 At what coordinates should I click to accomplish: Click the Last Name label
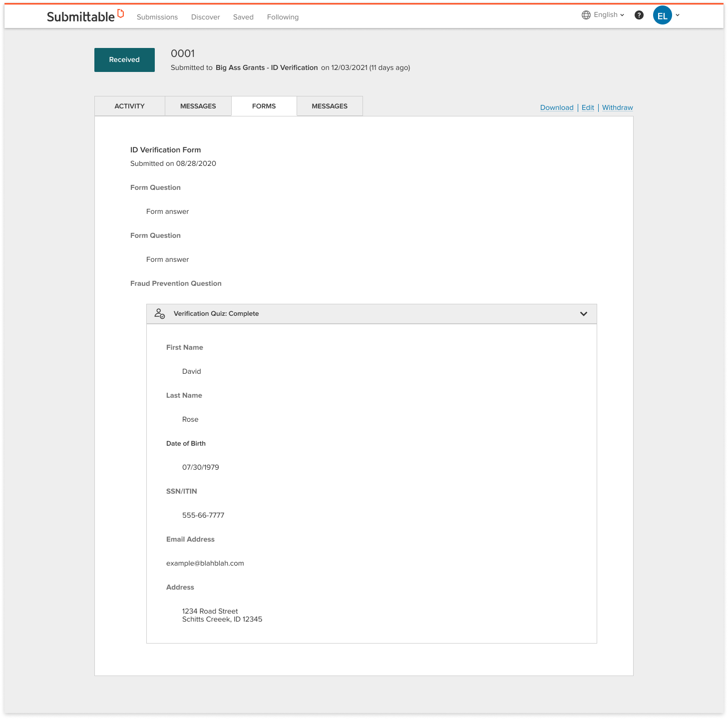[x=184, y=395]
